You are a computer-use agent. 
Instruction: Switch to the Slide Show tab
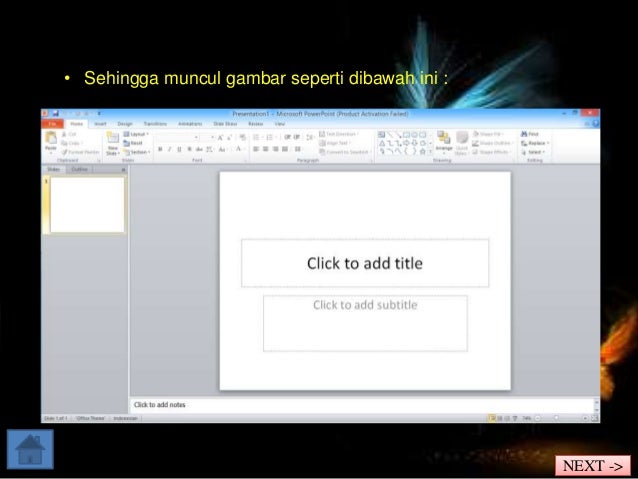click(x=225, y=124)
